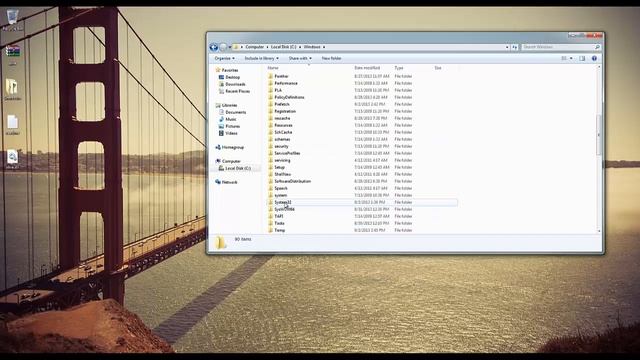Open the Videos library
The width and height of the screenshot is (640, 360).
[x=231, y=133]
